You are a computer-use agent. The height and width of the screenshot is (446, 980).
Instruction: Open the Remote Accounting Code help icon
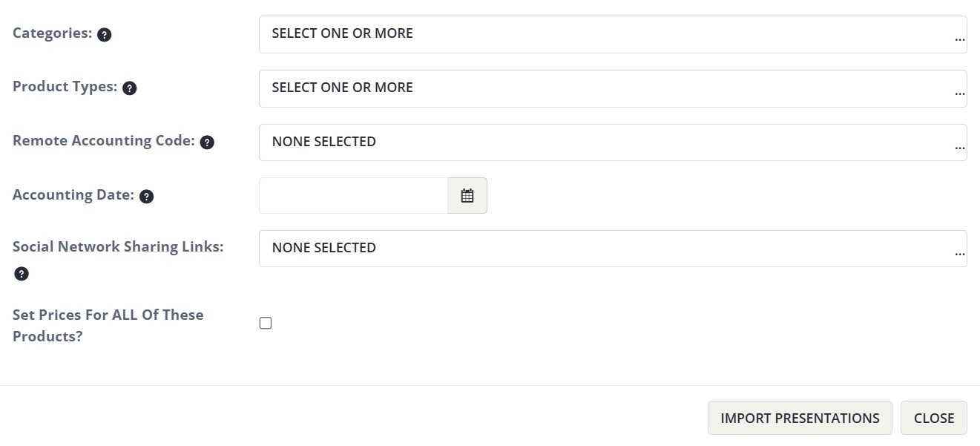coord(208,142)
